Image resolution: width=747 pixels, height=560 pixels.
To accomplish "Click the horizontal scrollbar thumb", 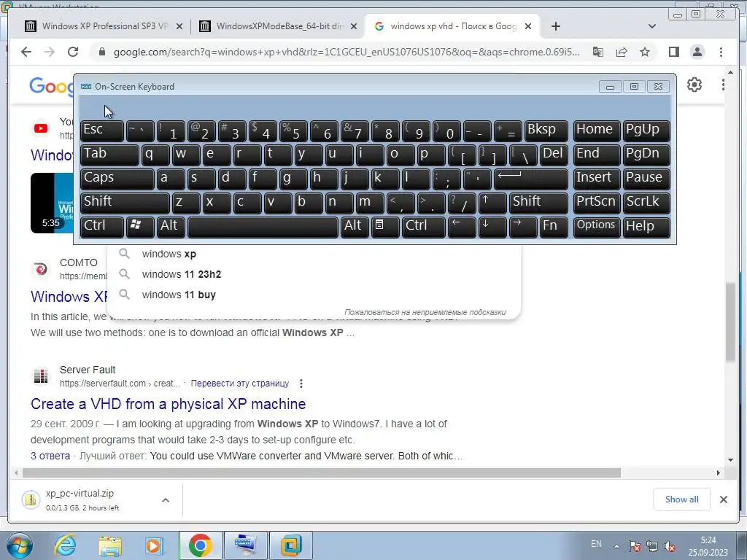I will (322, 472).
